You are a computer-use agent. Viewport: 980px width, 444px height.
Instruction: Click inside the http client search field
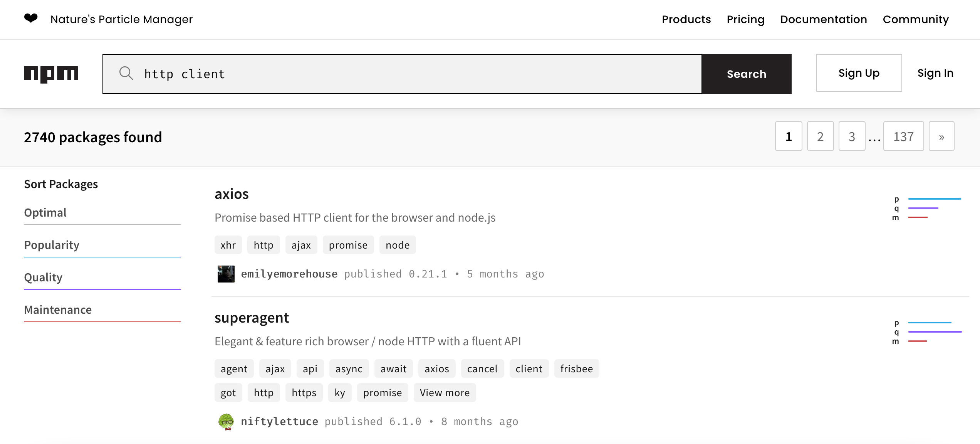pos(402,74)
